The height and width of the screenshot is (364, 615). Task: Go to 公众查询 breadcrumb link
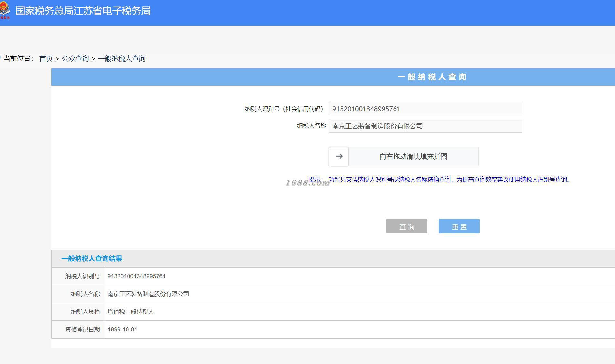pos(75,59)
